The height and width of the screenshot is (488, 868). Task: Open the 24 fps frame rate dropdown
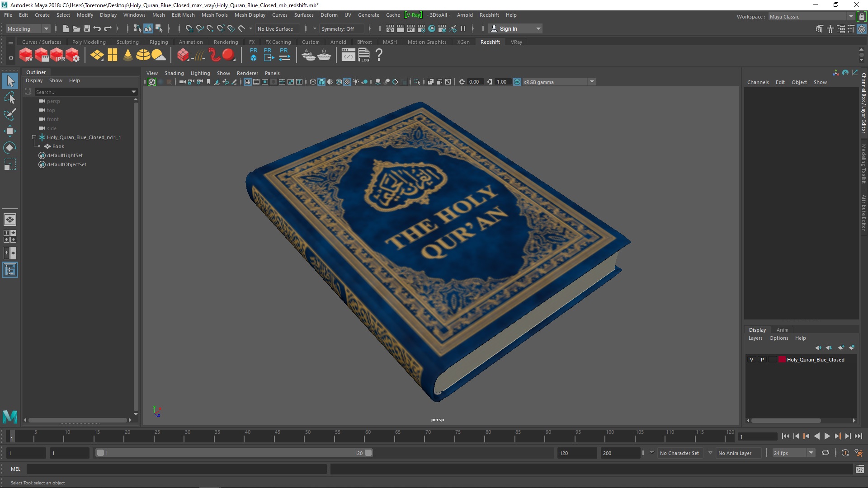(x=793, y=453)
